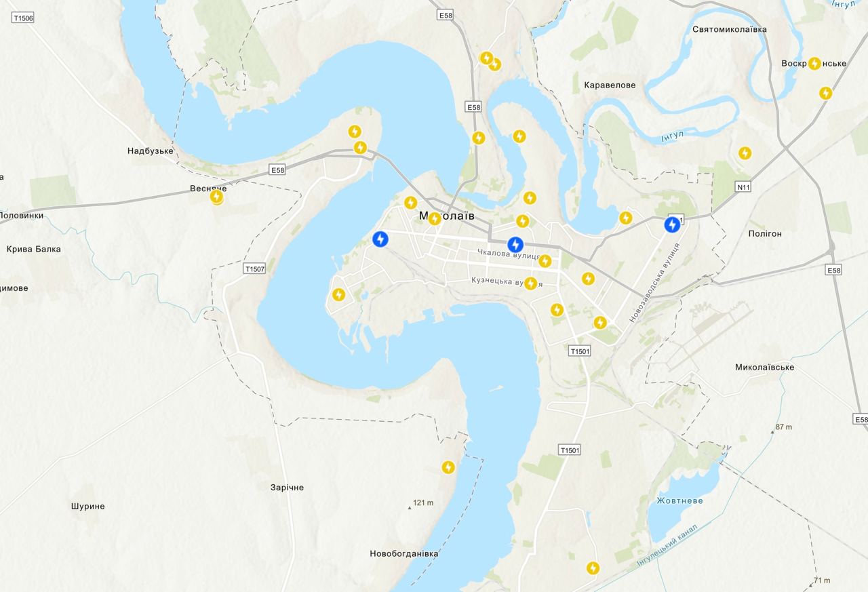868x592 pixels.
Task: Click the T1506 road shield
Action: (22, 18)
